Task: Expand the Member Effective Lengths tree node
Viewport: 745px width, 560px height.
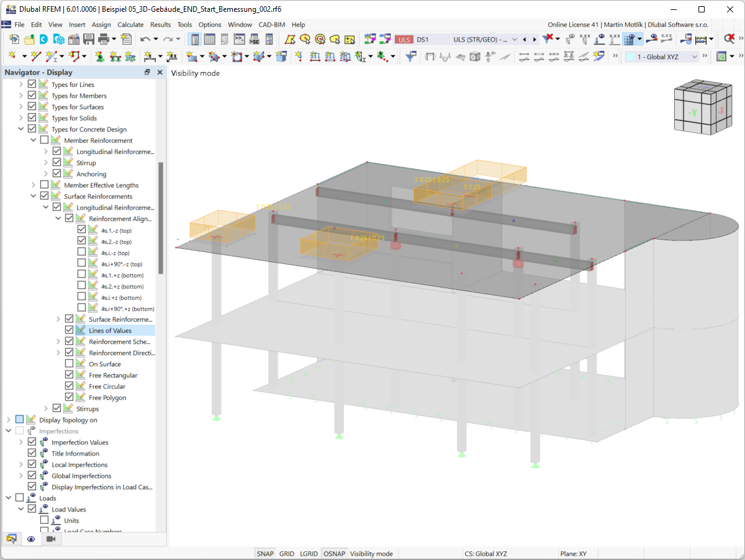Action: tap(32, 184)
